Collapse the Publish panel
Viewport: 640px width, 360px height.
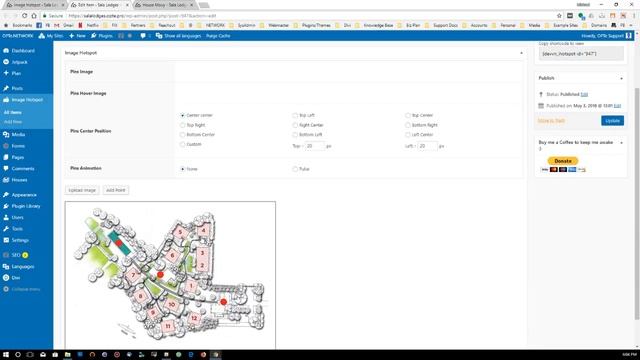tap(621, 78)
